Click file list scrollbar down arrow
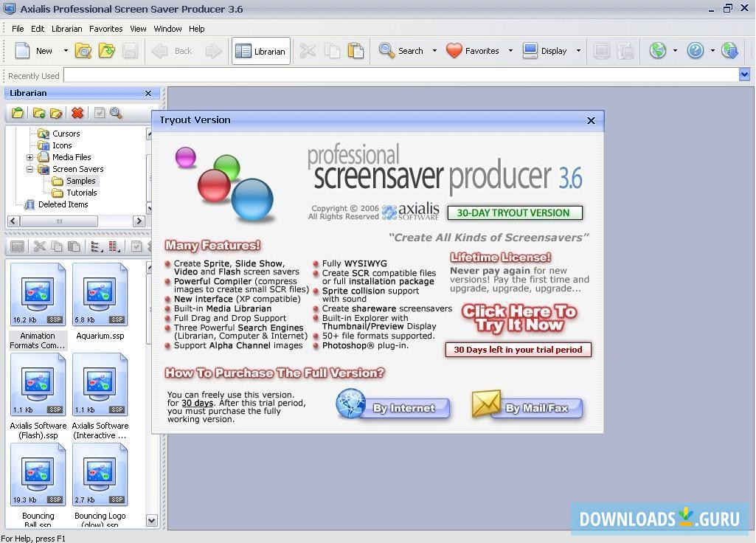 pos(152,521)
